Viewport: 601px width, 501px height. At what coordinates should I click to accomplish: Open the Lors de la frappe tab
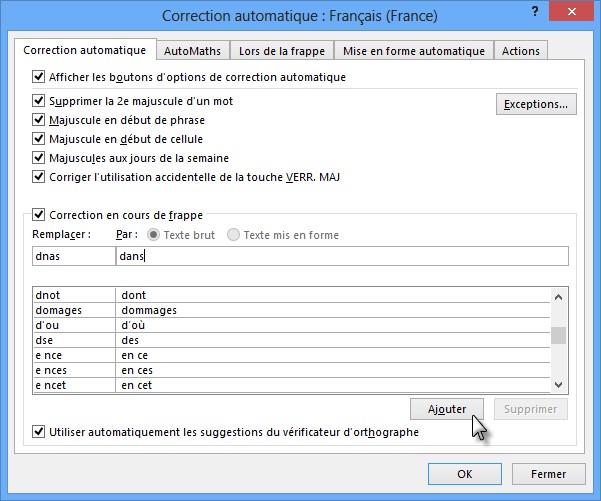pos(281,51)
